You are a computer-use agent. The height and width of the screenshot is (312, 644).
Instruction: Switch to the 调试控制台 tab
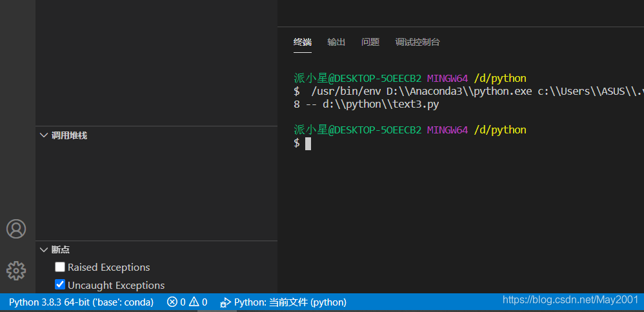(x=418, y=42)
